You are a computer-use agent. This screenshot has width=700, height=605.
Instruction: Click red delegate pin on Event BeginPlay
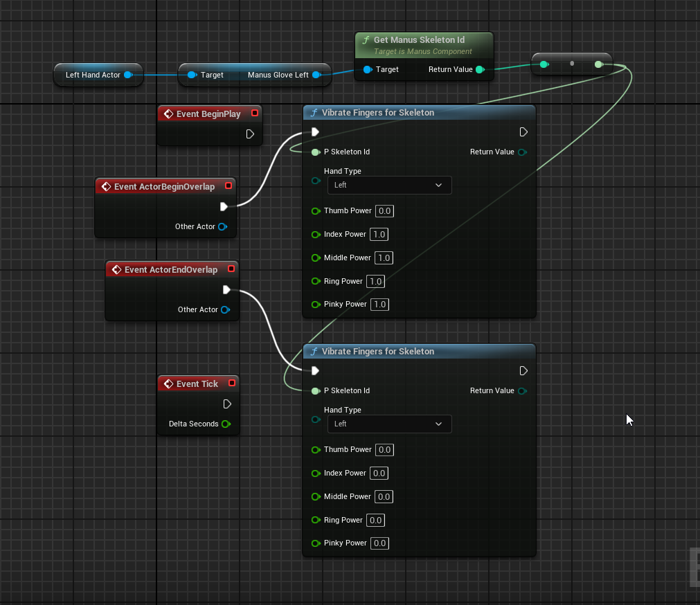(255, 113)
